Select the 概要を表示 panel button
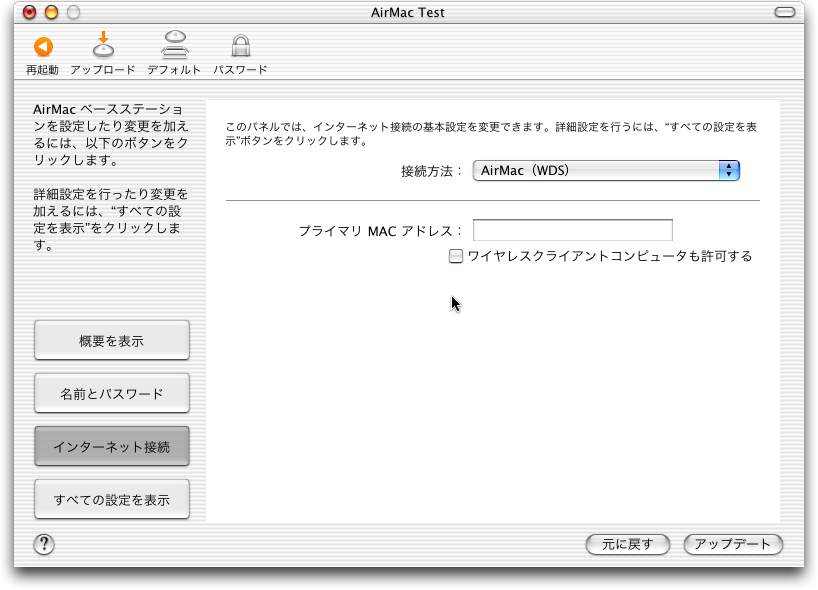The image size is (818, 590). pyautogui.click(x=111, y=341)
